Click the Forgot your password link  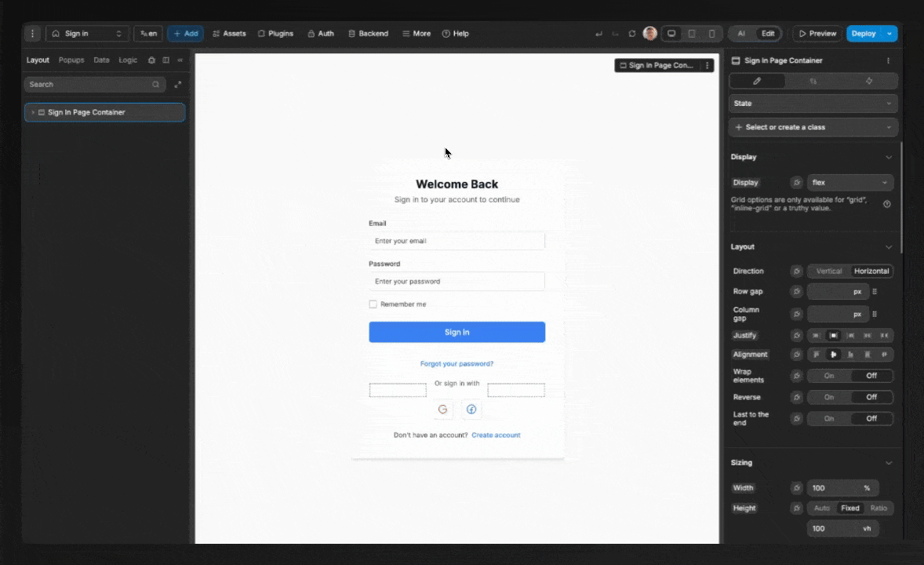457,363
